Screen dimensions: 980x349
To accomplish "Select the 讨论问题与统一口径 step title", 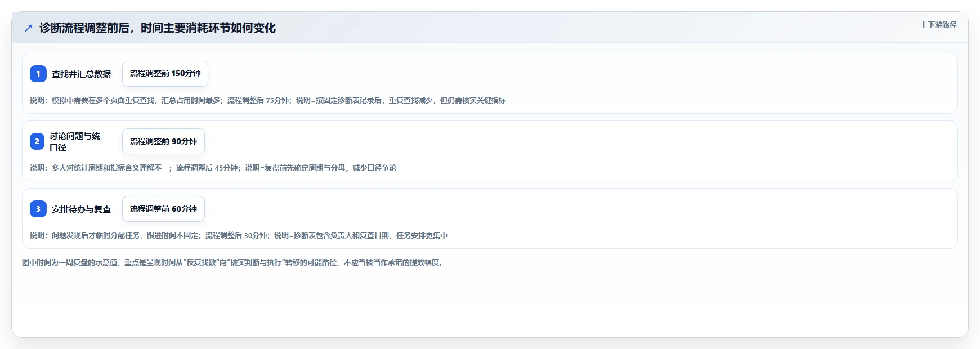I will pos(79,141).
